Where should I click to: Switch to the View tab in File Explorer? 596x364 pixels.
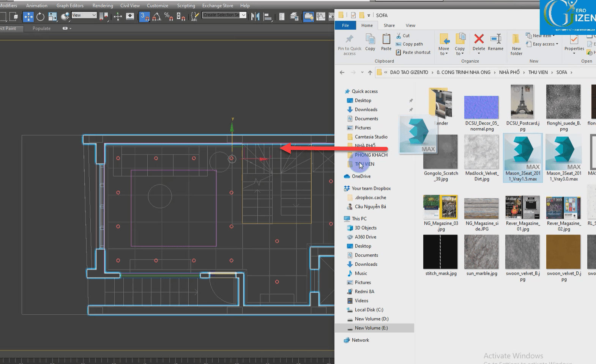tap(410, 25)
